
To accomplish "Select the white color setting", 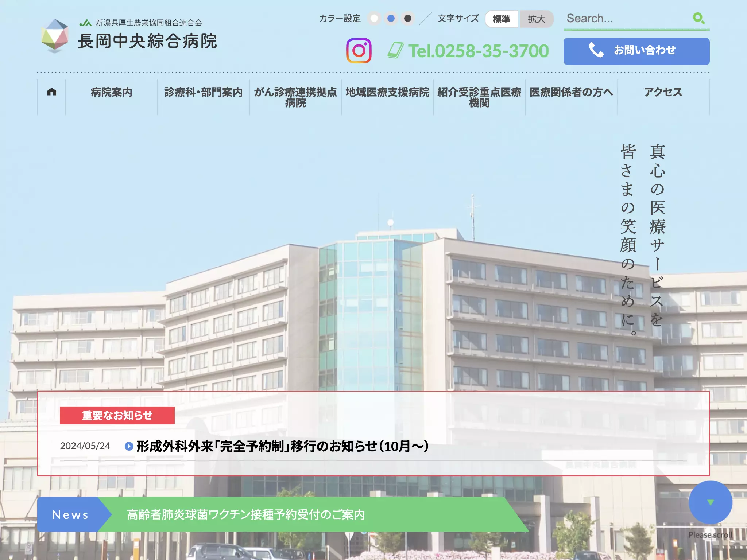I will tap(374, 18).
